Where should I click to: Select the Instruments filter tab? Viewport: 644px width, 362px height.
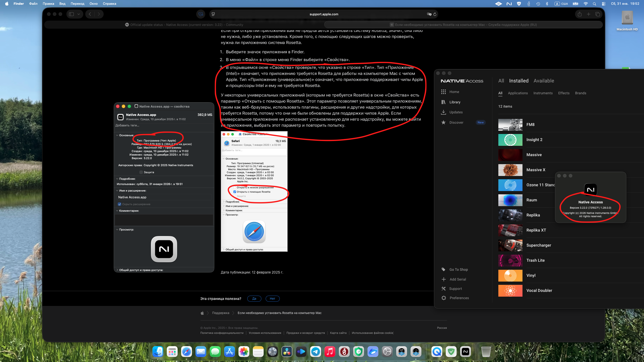point(543,93)
